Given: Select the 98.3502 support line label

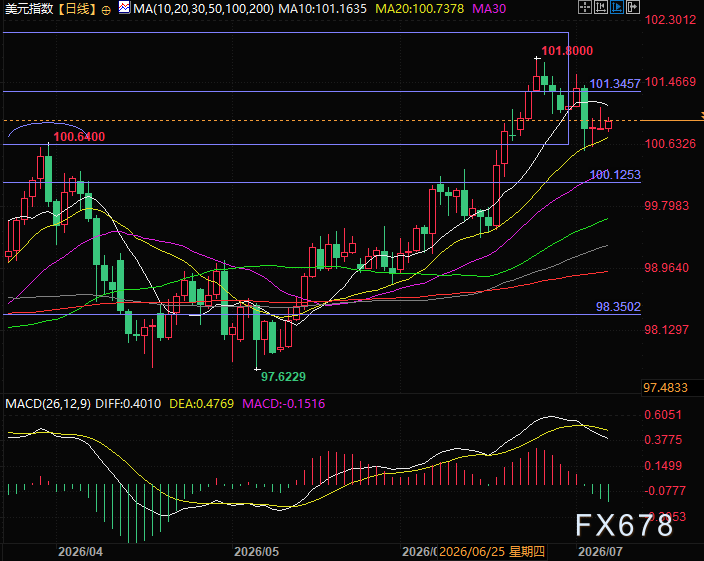Looking at the screenshot, I should 618,307.
